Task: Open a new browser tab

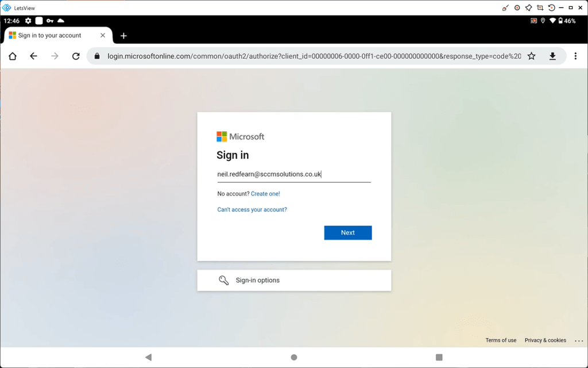Action: 123,36
